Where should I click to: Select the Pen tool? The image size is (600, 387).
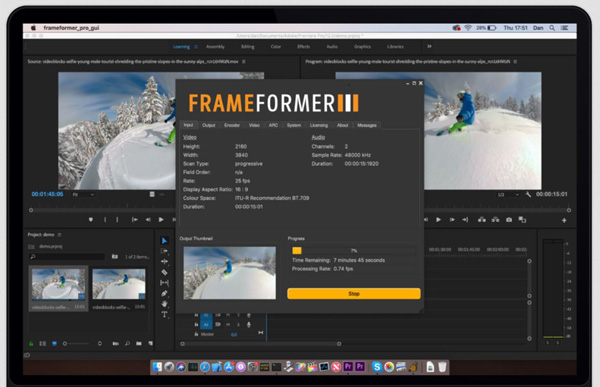click(x=164, y=293)
